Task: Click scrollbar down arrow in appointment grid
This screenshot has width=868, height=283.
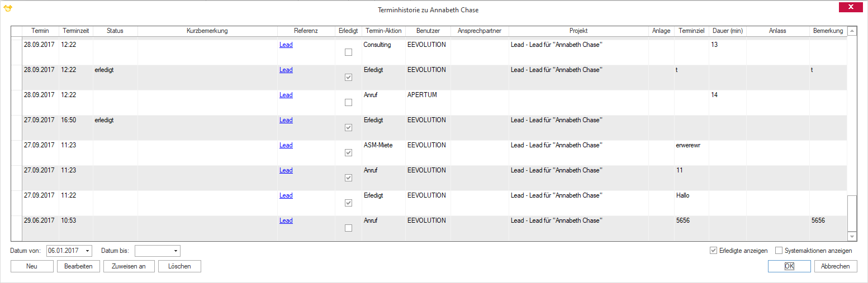Action: (852, 237)
